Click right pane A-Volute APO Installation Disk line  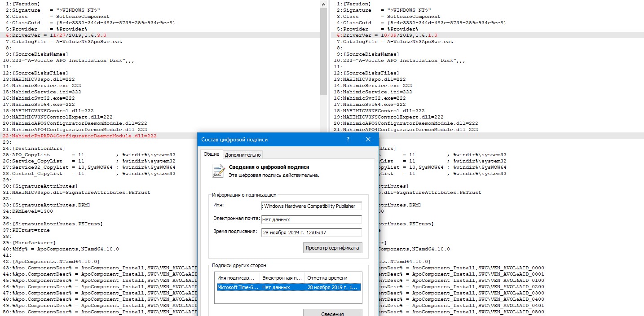coord(400,60)
